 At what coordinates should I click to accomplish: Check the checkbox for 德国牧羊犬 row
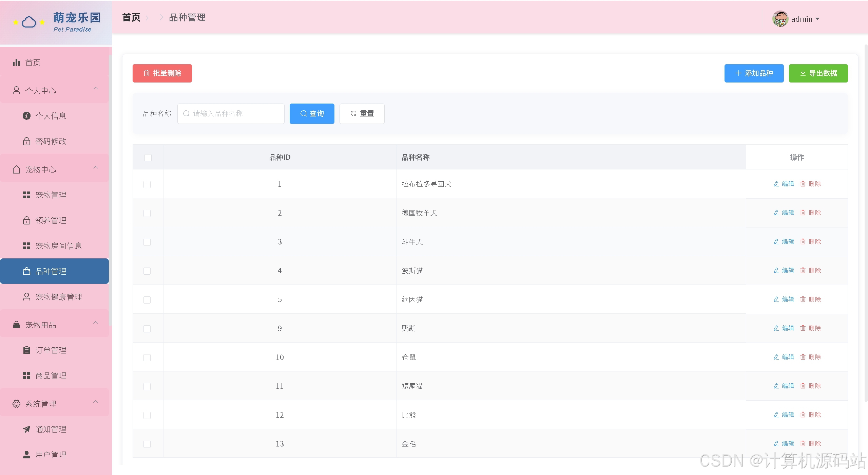click(x=147, y=213)
